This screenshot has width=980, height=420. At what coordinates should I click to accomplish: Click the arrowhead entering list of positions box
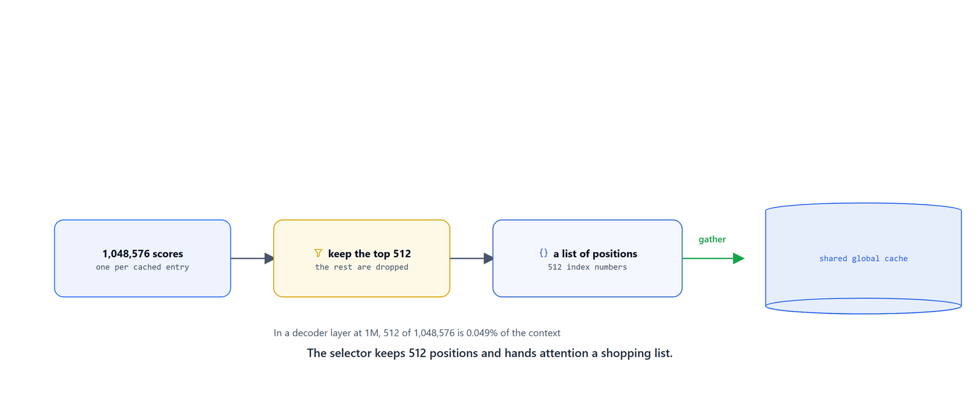click(488, 258)
